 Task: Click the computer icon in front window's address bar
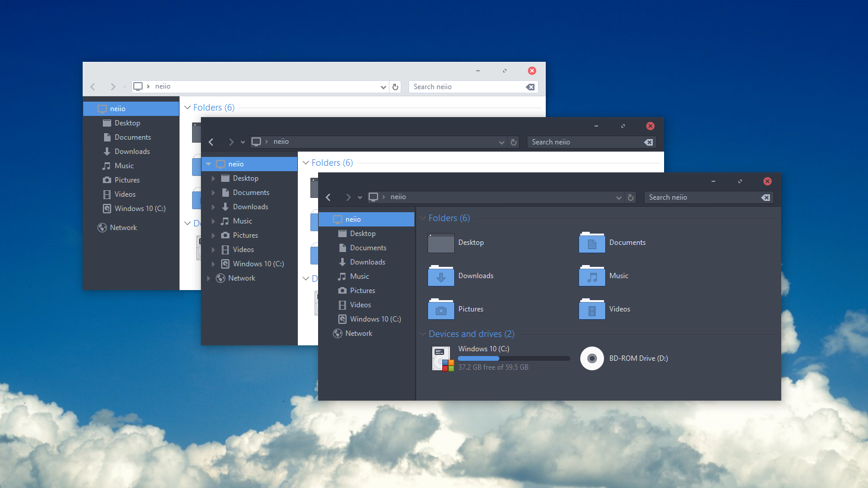point(373,197)
